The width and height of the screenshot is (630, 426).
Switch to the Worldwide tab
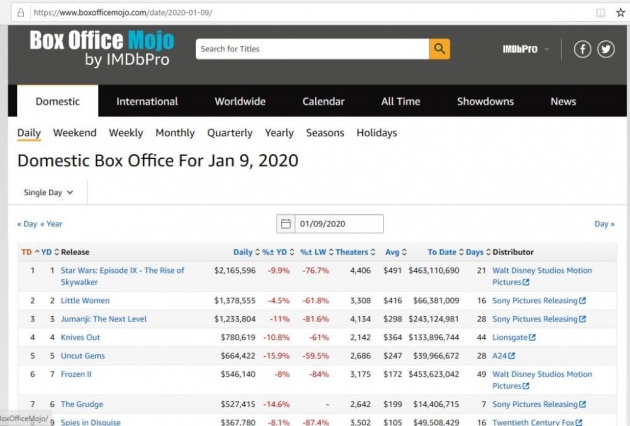tap(240, 101)
